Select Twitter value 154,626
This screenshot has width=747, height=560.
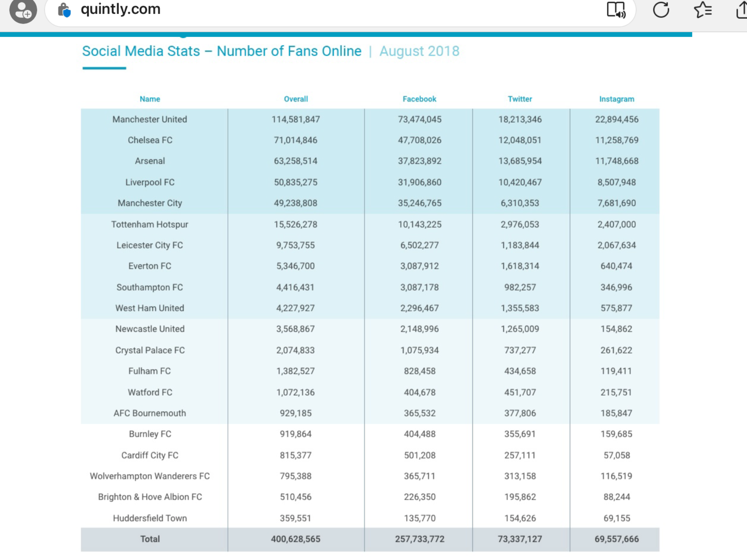(520, 518)
